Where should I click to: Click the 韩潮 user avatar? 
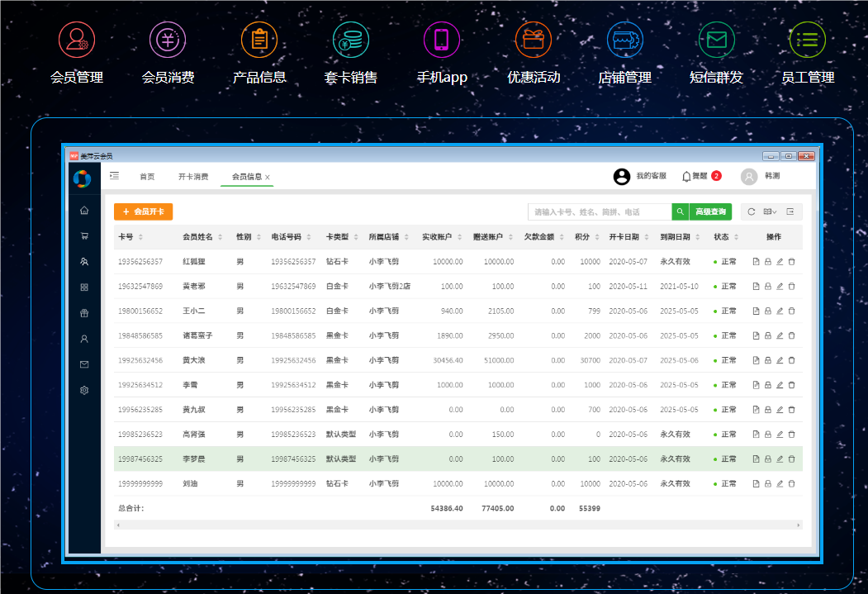point(749,177)
